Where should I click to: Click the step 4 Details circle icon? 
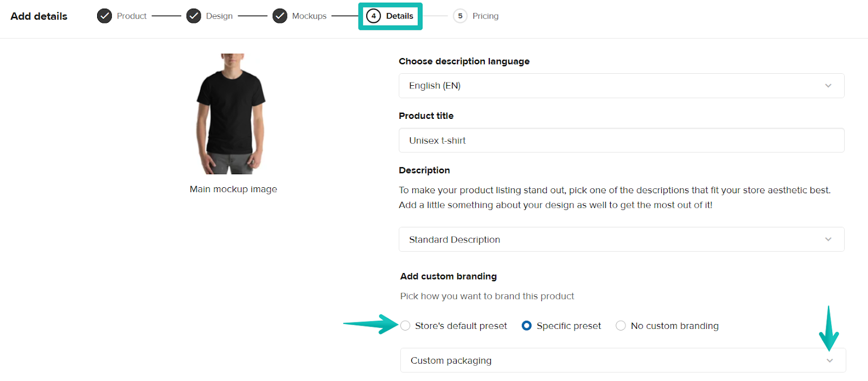pos(373,16)
